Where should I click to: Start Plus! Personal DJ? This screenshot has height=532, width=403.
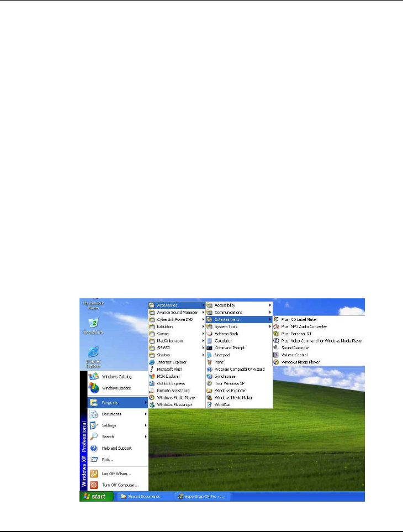pos(319,334)
